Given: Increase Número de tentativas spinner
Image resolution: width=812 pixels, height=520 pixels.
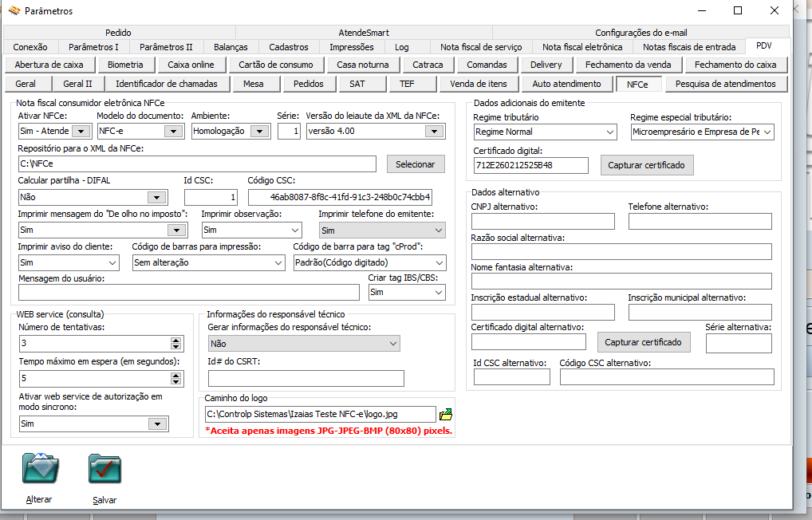Looking at the screenshot, I should tap(176, 341).
